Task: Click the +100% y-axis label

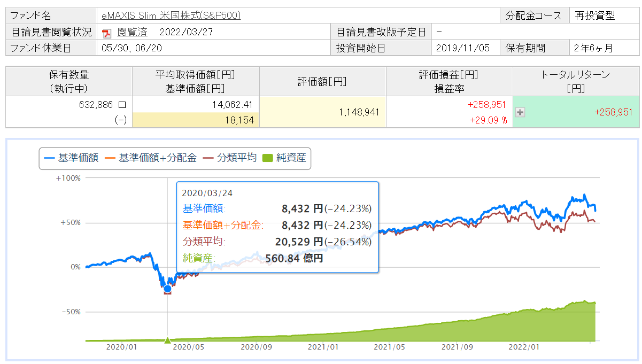Action: pyautogui.click(x=67, y=178)
